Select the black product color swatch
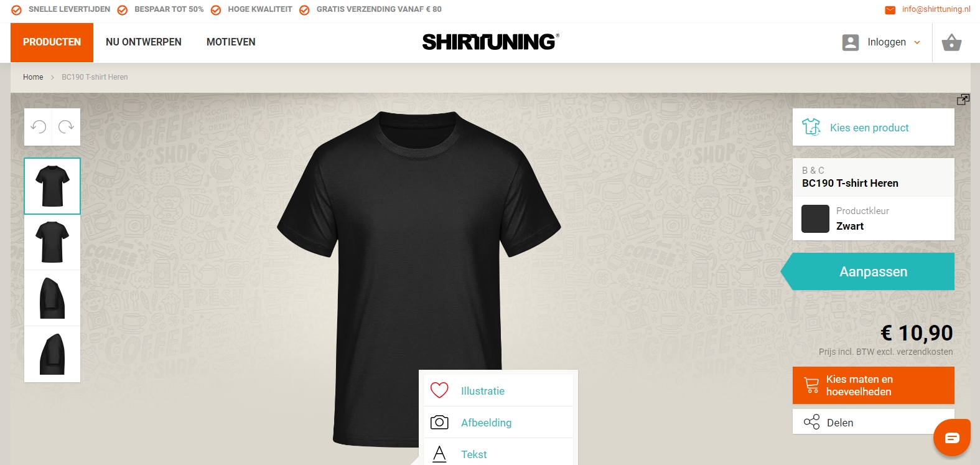The width and height of the screenshot is (980, 465). point(815,218)
